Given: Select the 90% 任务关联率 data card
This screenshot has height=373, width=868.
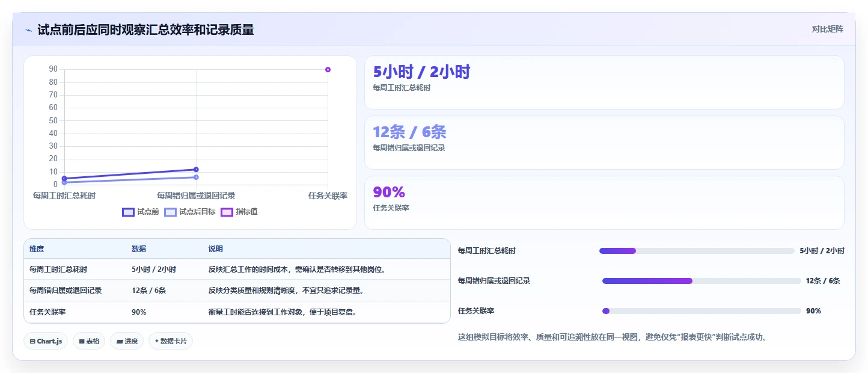Looking at the screenshot, I should (x=604, y=203).
